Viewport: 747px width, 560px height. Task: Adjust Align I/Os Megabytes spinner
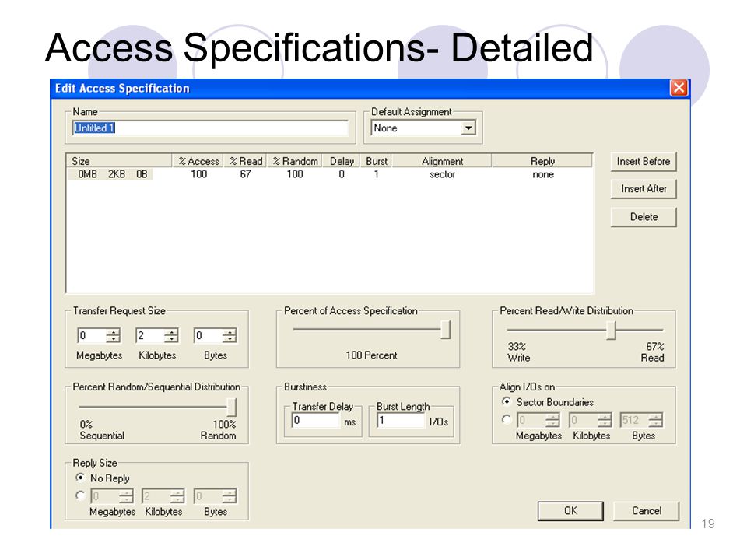click(552, 420)
